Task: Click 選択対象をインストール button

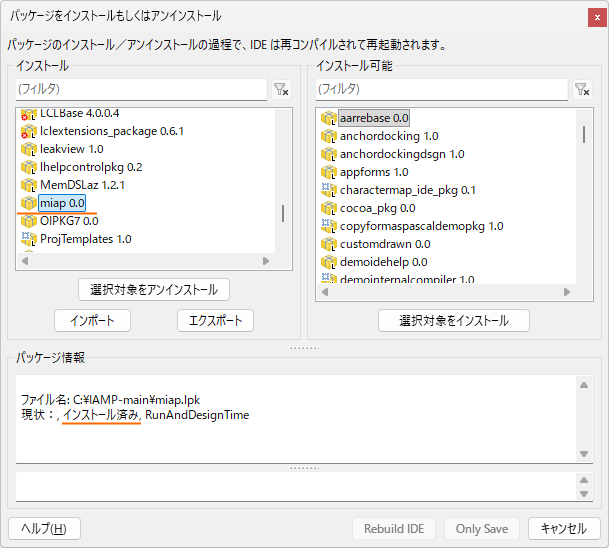Action: coord(454,320)
